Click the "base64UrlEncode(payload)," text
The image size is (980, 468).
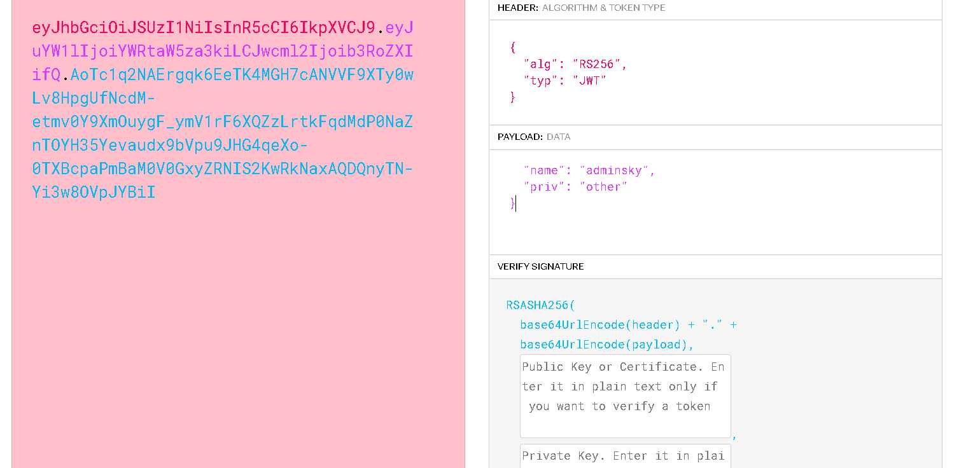point(607,345)
